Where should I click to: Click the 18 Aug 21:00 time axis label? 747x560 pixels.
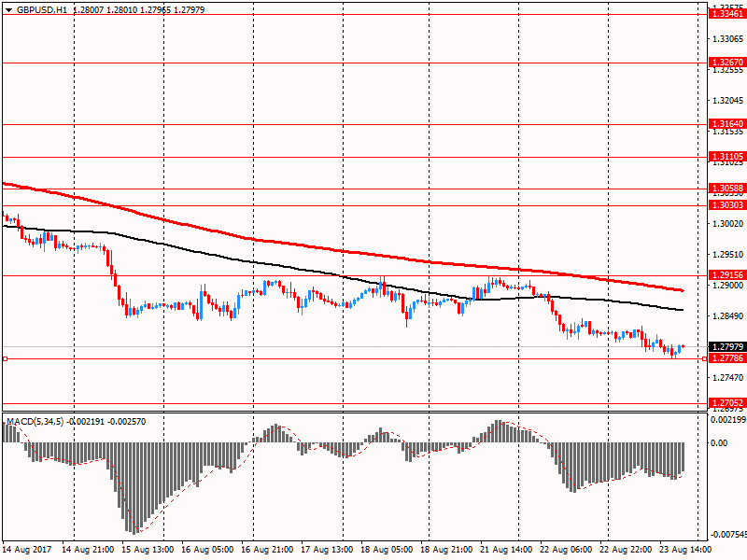(x=447, y=550)
